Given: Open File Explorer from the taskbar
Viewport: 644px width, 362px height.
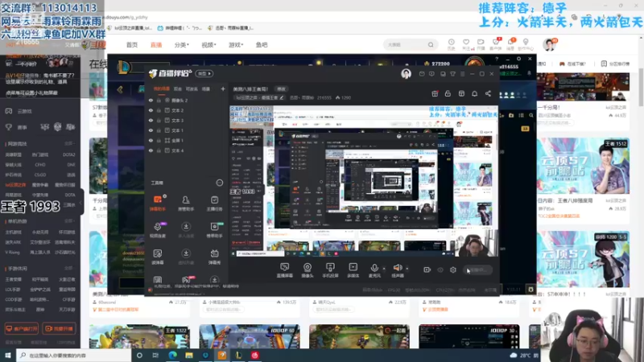Looking at the screenshot, I should (189, 356).
